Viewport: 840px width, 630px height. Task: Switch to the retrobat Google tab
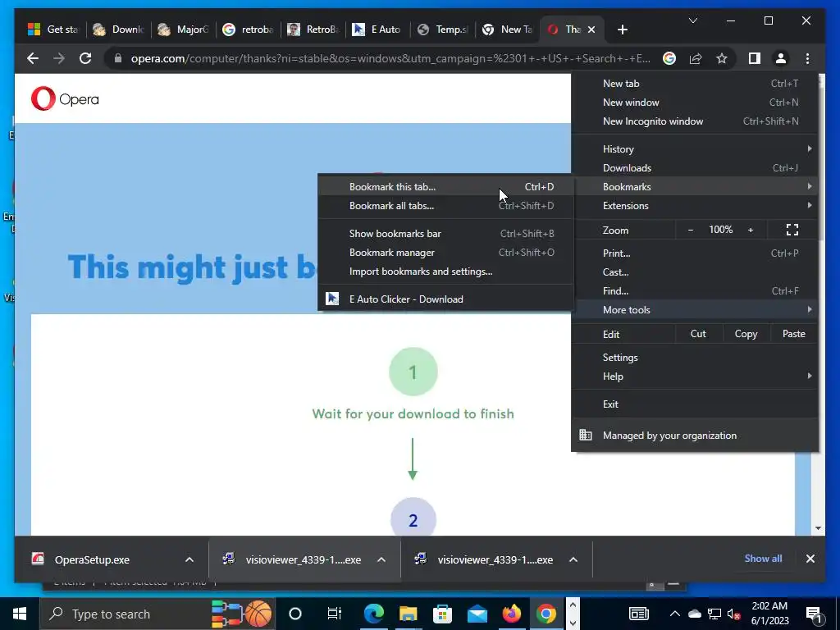248,30
